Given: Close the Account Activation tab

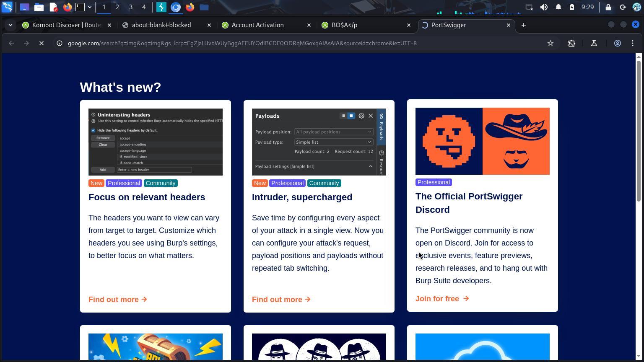Looking at the screenshot, I should (x=309, y=25).
